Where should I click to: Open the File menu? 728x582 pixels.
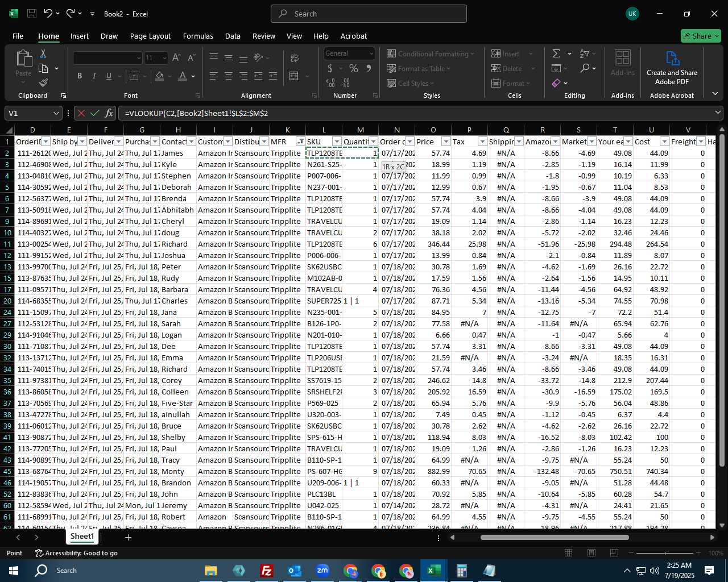tap(18, 36)
